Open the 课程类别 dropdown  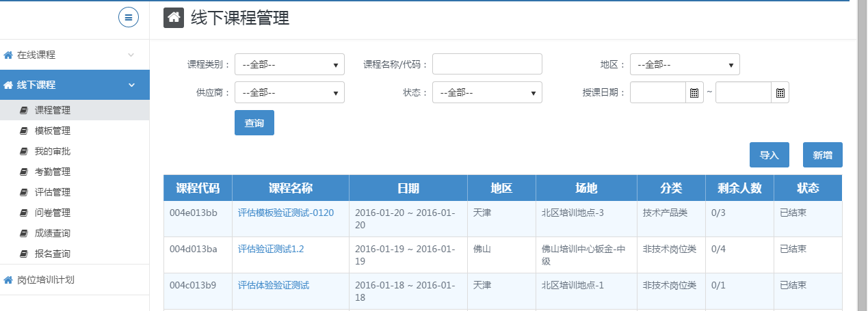point(289,64)
